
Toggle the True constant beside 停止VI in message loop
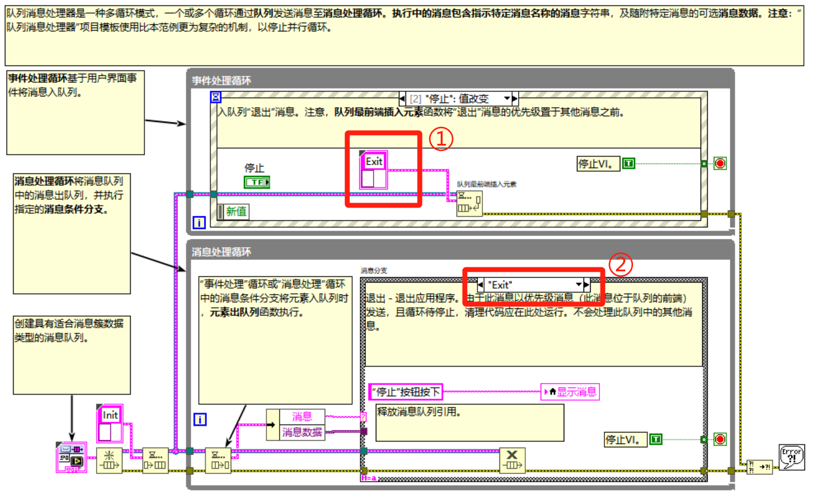655,439
